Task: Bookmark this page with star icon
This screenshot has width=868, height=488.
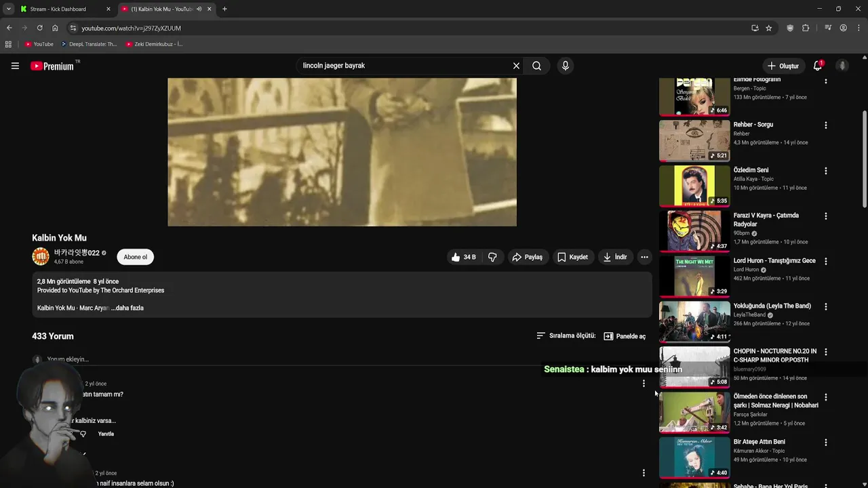Action: [x=768, y=28]
